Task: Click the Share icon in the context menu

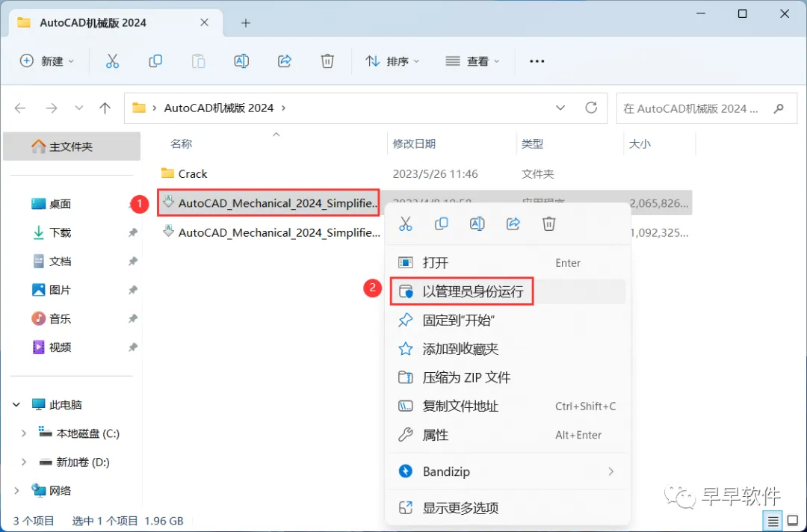Action: [x=513, y=224]
